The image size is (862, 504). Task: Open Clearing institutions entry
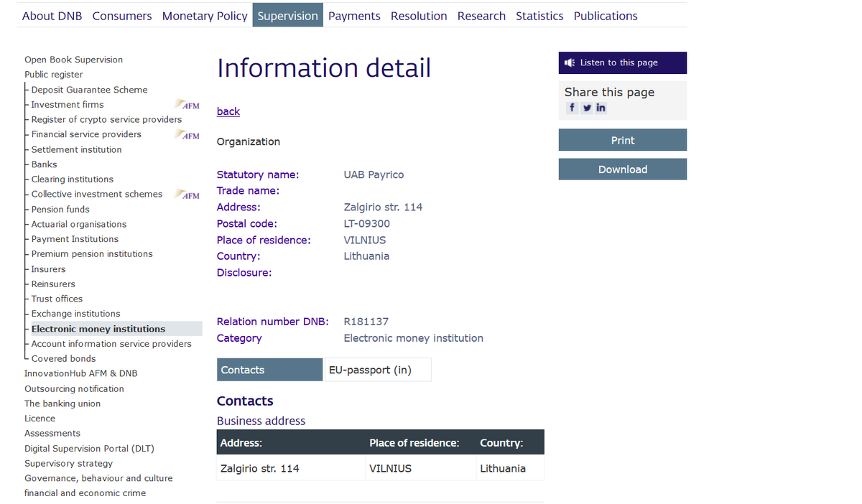tap(72, 179)
